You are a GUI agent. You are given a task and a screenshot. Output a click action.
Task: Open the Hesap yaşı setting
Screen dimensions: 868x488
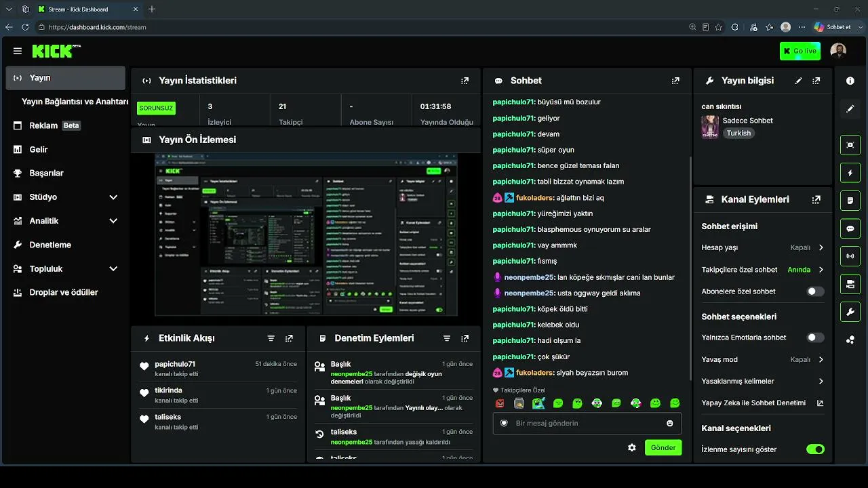(763, 248)
